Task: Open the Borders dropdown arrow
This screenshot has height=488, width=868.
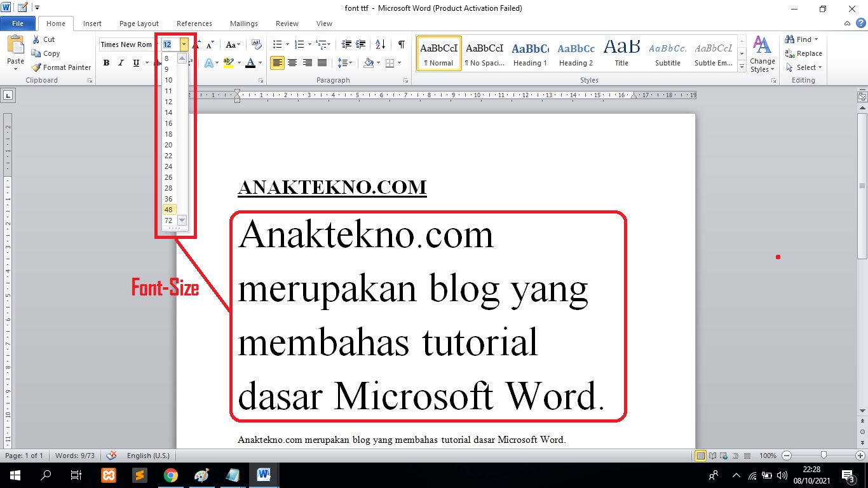Action: point(398,63)
